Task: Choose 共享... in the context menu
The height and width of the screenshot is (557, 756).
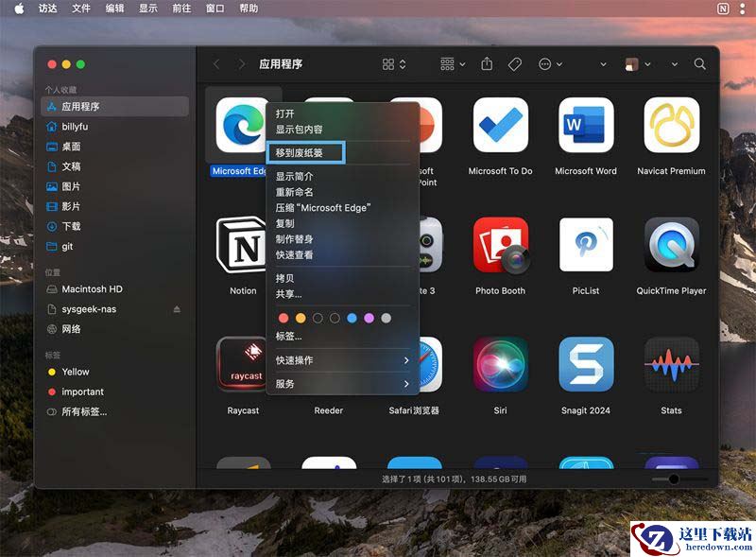Action: point(342,294)
